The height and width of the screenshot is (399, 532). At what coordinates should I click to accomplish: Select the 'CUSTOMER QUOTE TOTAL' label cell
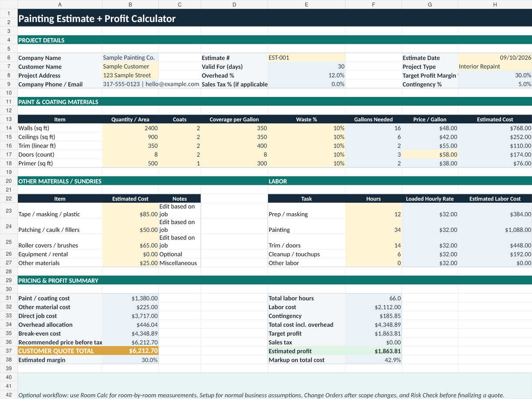point(60,351)
